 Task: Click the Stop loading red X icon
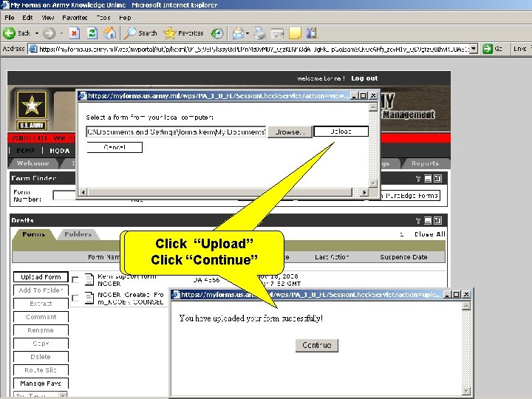75,33
